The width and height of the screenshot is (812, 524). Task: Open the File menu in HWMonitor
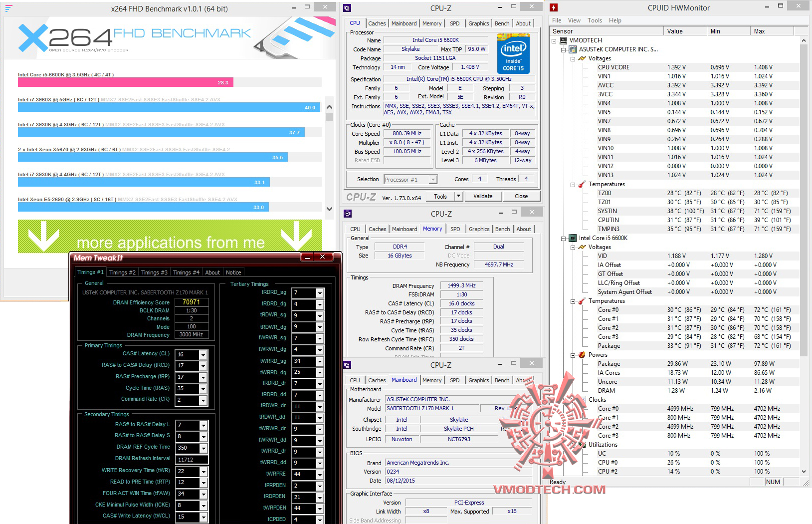point(557,20)
